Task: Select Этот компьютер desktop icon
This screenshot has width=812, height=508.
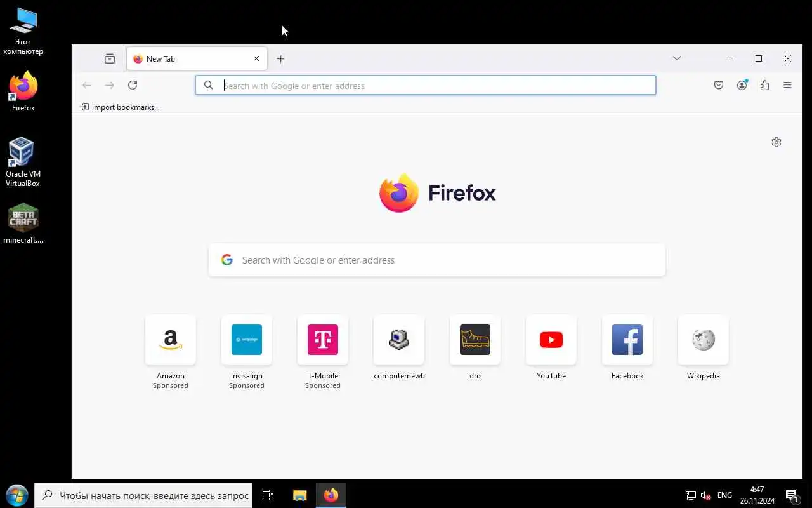Action: point(23,32)
